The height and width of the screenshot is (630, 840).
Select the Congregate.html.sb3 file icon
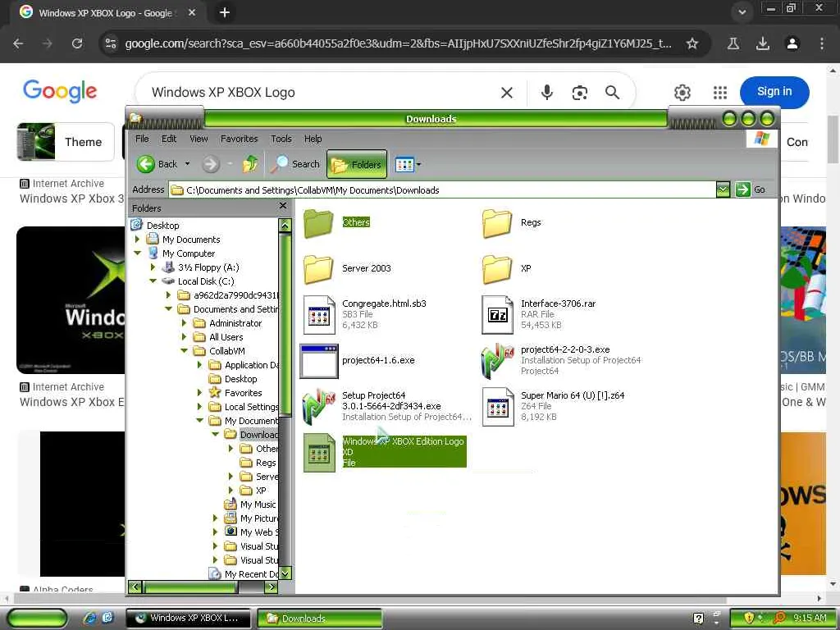[319, 314]
